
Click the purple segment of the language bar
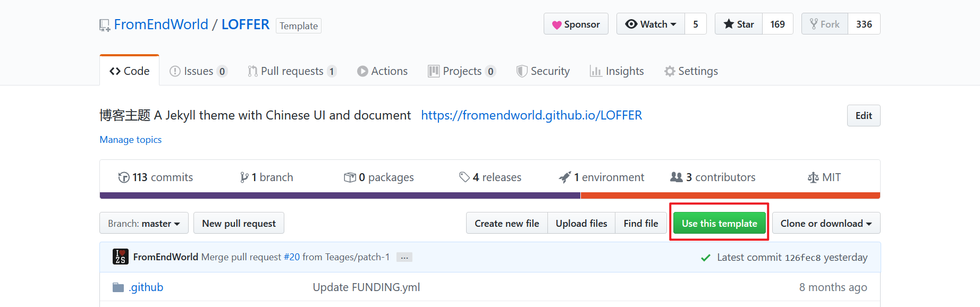[x=340, y=195]
